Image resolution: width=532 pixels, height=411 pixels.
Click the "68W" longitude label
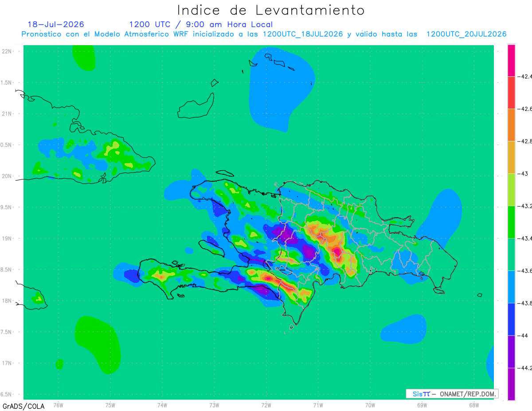click(x=474, y=405)
